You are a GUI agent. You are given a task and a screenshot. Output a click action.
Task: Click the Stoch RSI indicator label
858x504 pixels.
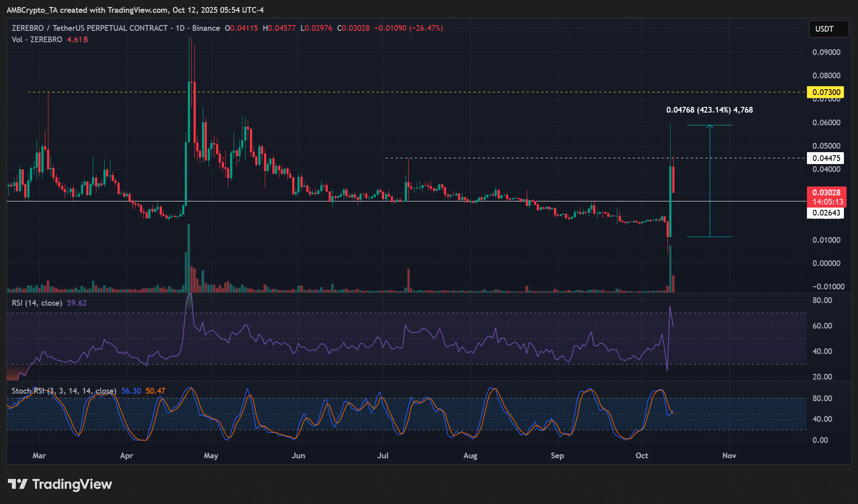64,391
